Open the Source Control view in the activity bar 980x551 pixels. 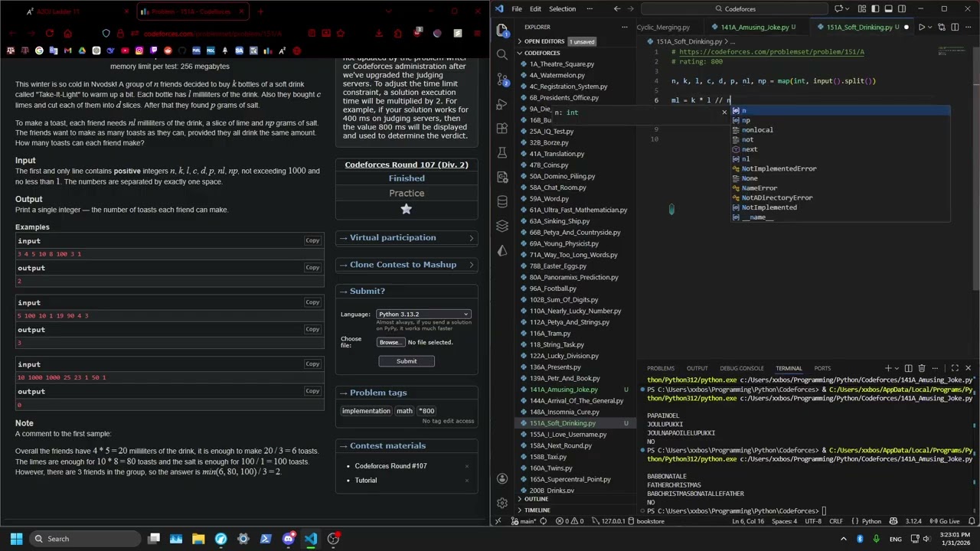point(502,80)
